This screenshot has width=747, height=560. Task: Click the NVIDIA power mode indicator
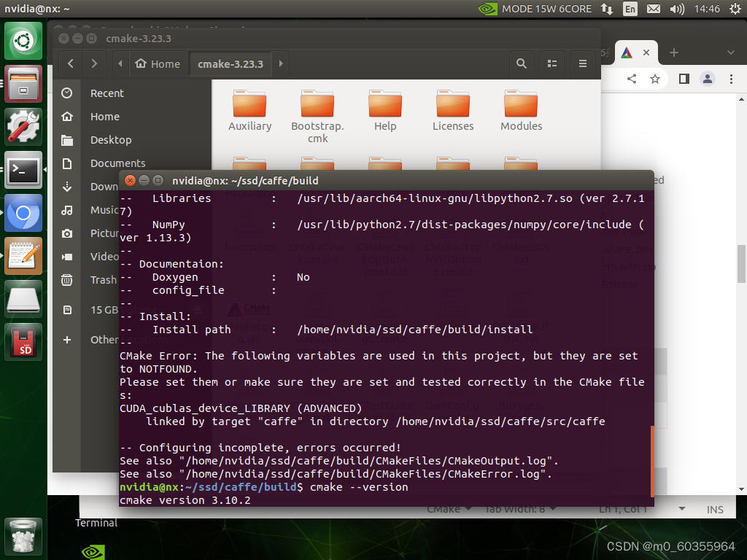point(535,9)
